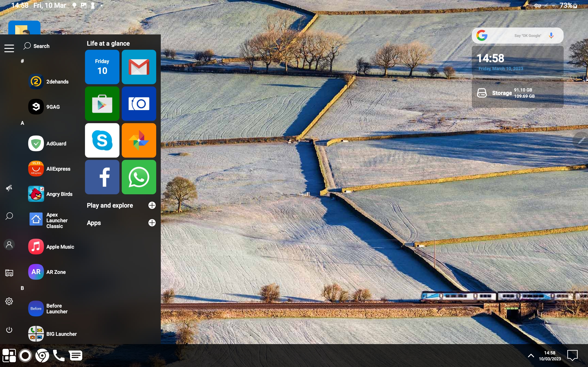This screenshot has height=367, width=588.
Task: Launch the Skype tile
Action: click(x=102, y=140)
